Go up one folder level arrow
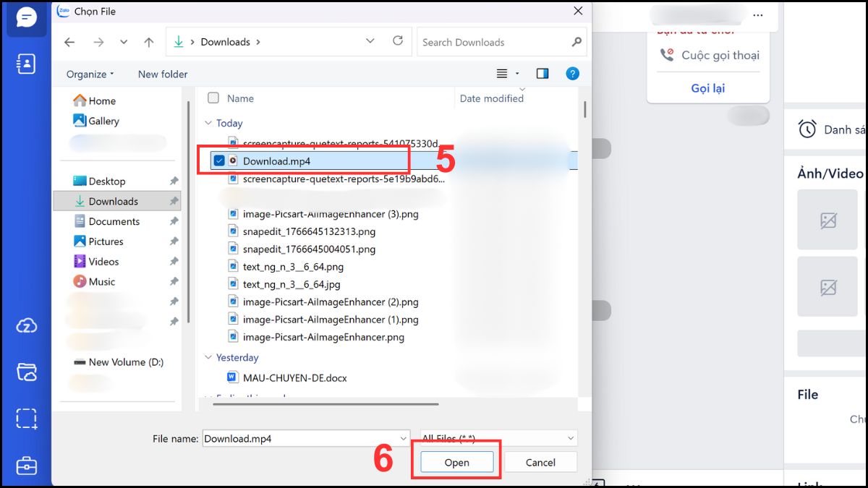The image size is (868, 488). click(149, 42)
